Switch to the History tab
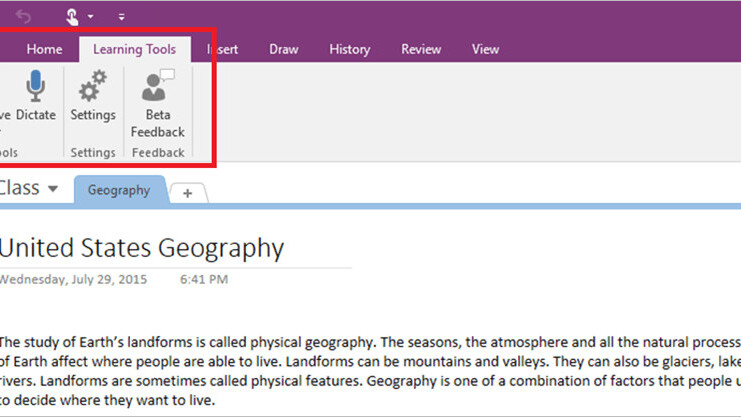This screenshot has width=741, height=417. (349, 49)
